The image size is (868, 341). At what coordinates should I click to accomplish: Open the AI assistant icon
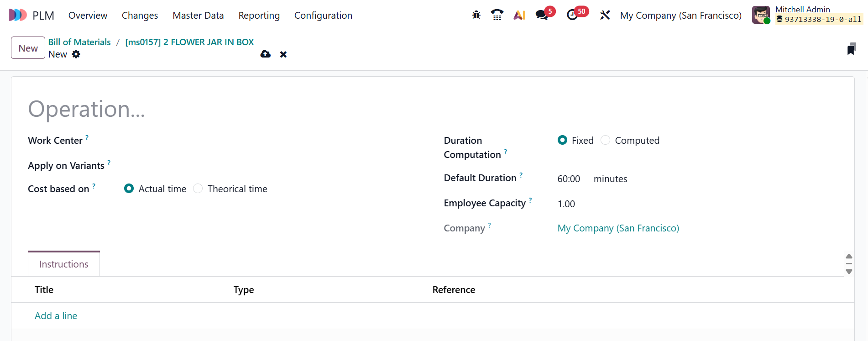(x=519, y=15)
